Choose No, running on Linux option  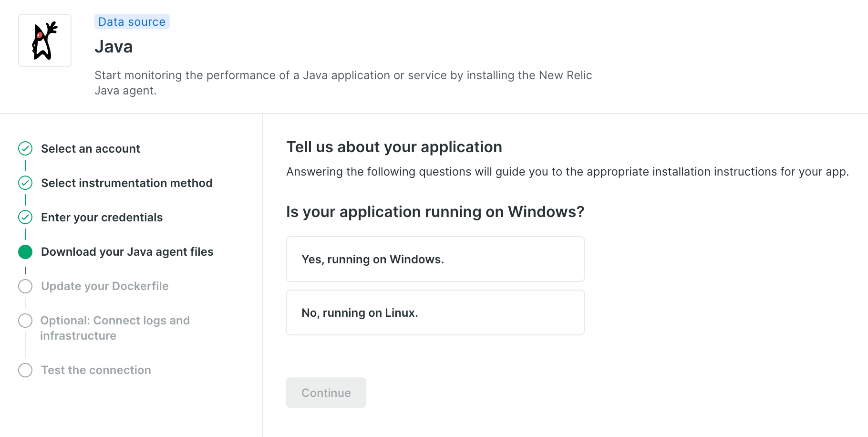click(x=435, y=312)
